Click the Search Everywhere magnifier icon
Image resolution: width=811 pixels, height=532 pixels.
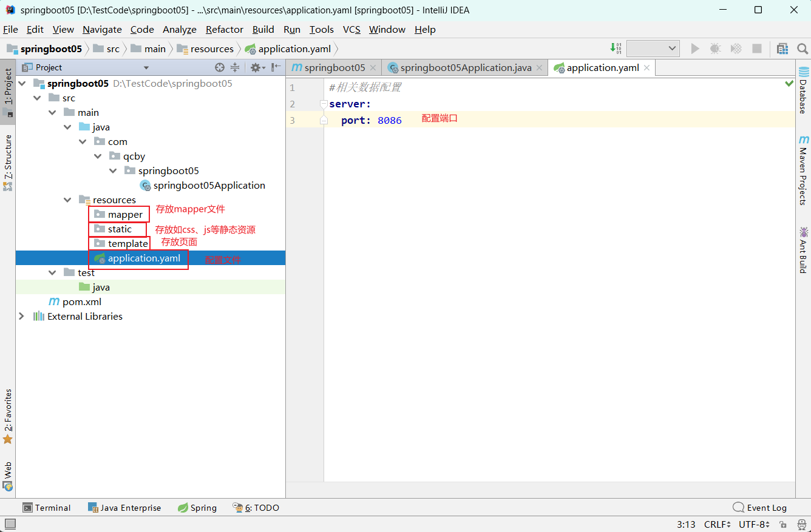pyautogui.click(x=802, y=49)
